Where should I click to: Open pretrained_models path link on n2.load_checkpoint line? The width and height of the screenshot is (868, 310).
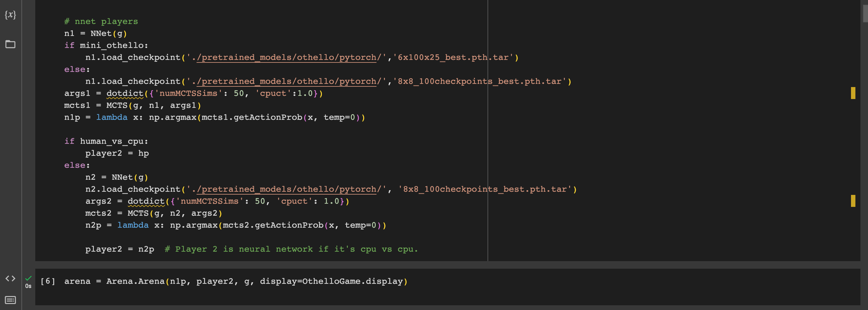point(286,189)
